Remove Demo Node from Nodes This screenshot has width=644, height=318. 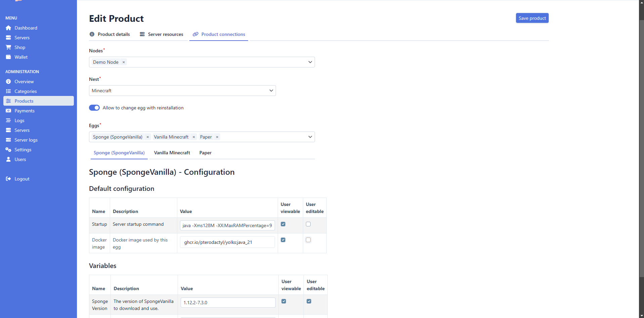tap(124, 62)
